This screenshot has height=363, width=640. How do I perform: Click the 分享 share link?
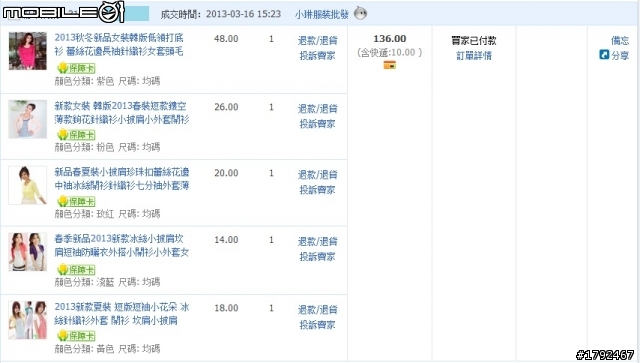[x=620, y=56]
